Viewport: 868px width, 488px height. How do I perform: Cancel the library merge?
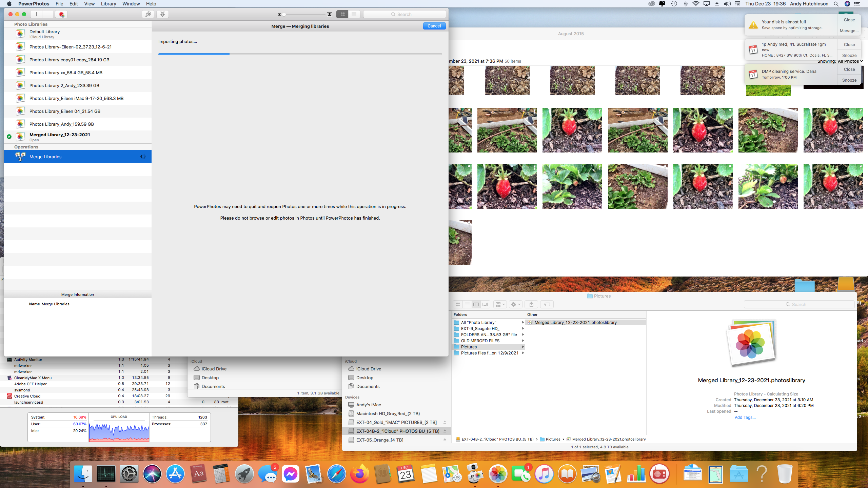pos(434,26)
